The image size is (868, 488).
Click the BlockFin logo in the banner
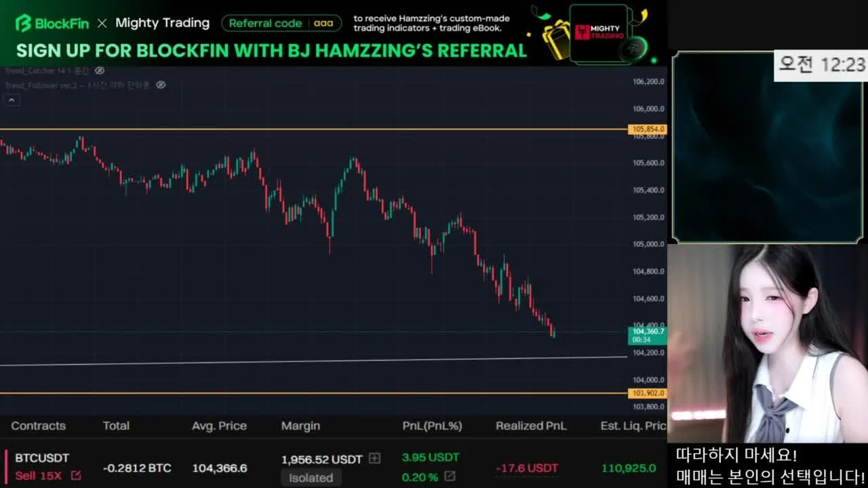pyautogui.click(x=52, y=23)
